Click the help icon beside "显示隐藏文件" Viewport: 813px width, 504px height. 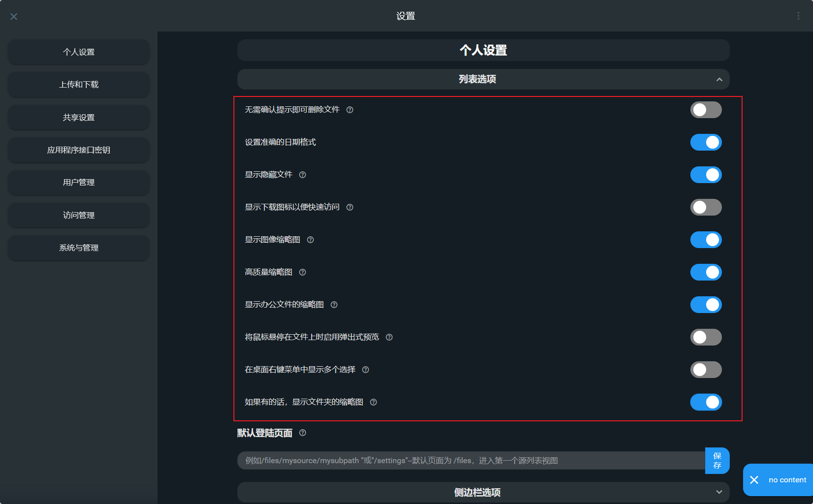click(302, 175)
